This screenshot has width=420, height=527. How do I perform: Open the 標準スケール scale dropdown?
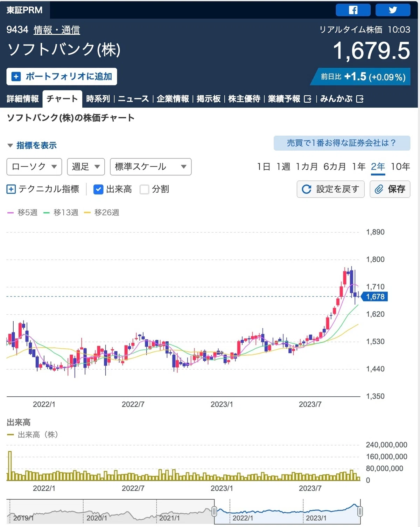coord(151,167)
